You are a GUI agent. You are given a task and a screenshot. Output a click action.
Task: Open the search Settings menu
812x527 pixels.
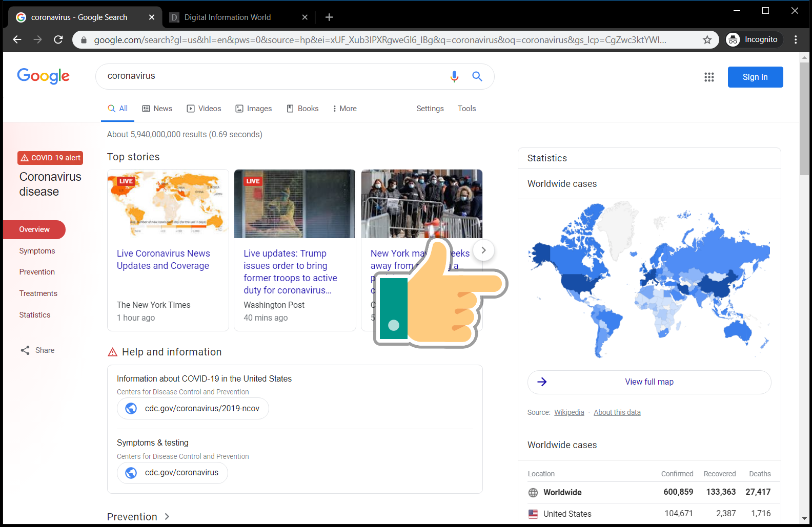pos(430,109)
